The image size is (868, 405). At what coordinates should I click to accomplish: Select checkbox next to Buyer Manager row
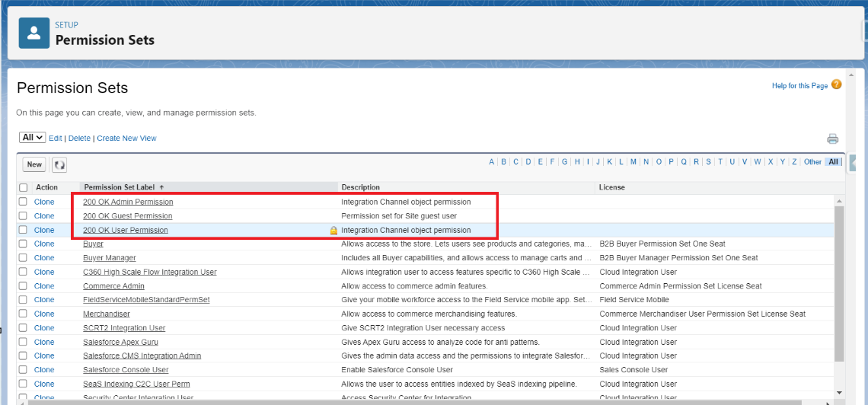click(x=24, y=258)
